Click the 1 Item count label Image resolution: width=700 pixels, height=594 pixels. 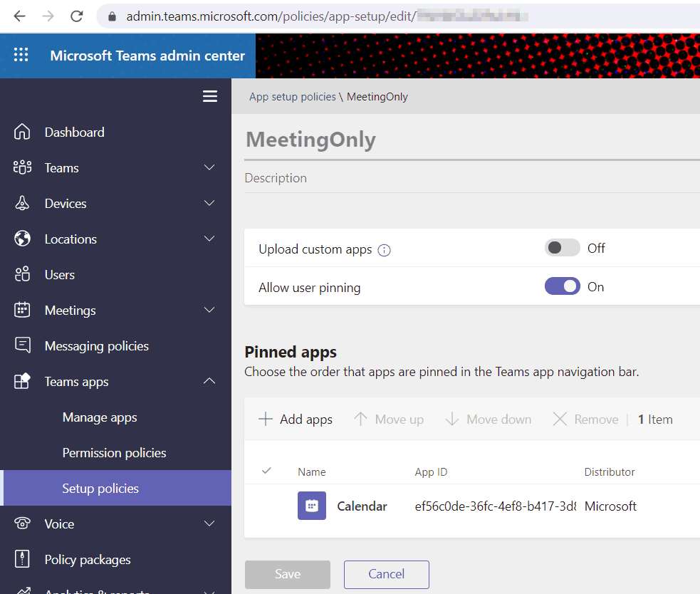click(x=655, y=420)
